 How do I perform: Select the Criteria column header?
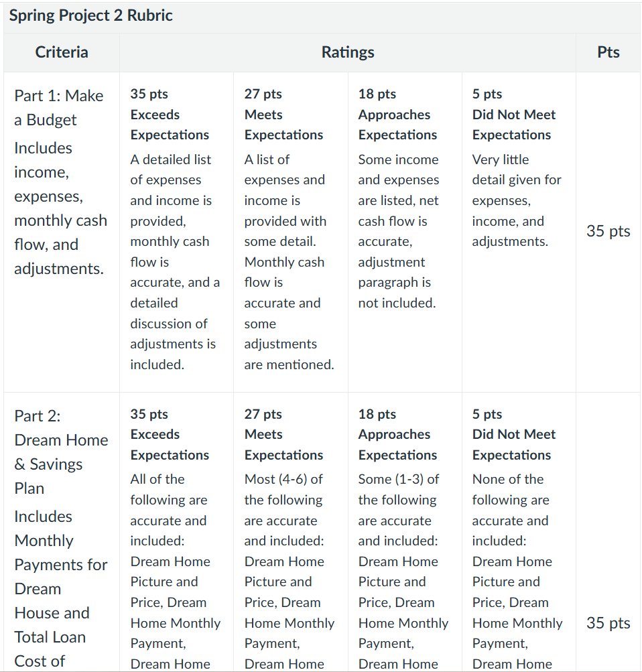(x=62, y=52)
